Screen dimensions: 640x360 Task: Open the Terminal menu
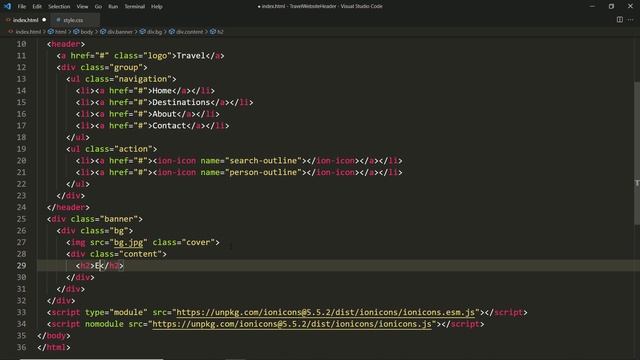click(134, 7)
